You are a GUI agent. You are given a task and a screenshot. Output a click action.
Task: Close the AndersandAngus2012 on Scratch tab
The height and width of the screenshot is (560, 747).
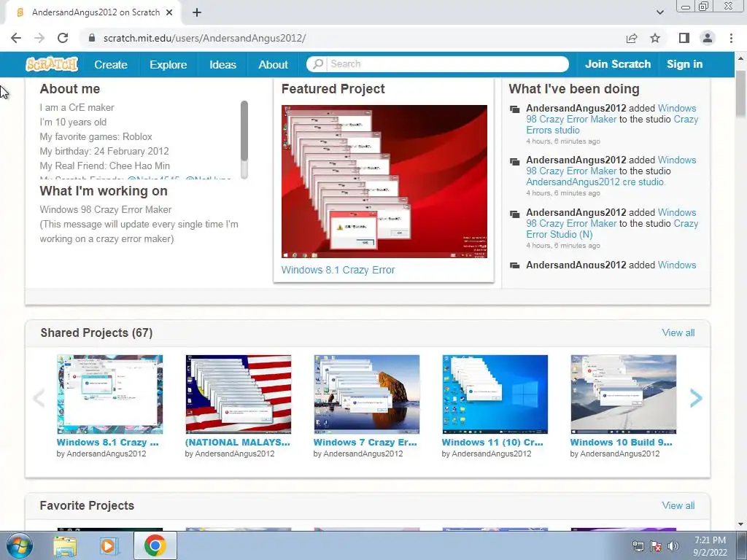169,12
